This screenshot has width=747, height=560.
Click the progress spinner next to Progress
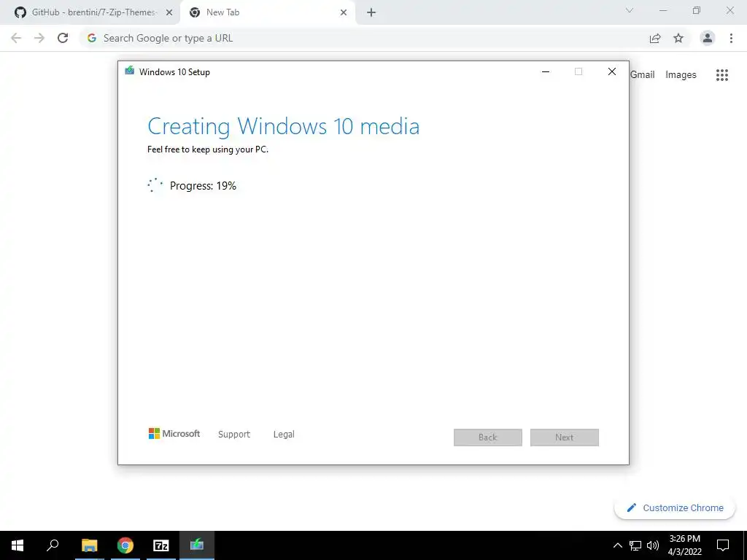[x=155, y=185]
